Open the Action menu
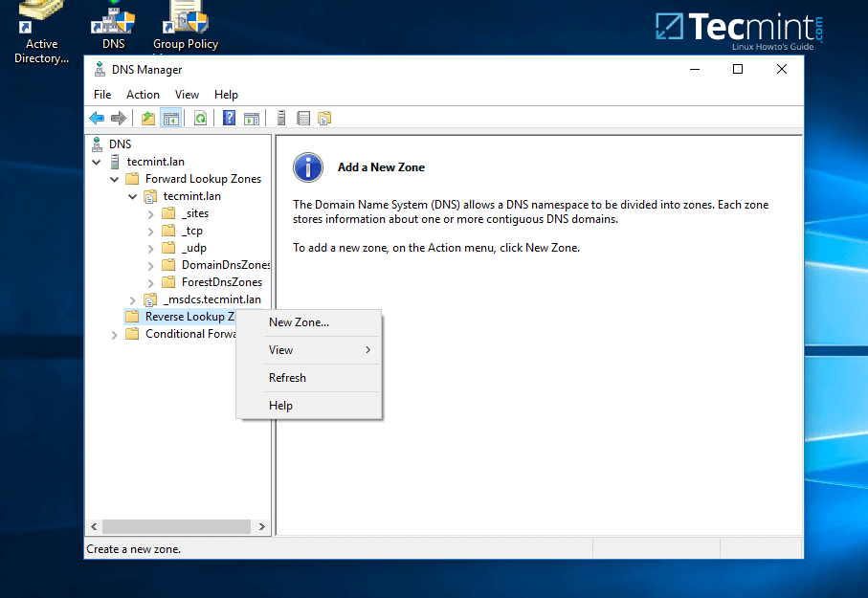The image size is (868, 598). pos(143,94)
